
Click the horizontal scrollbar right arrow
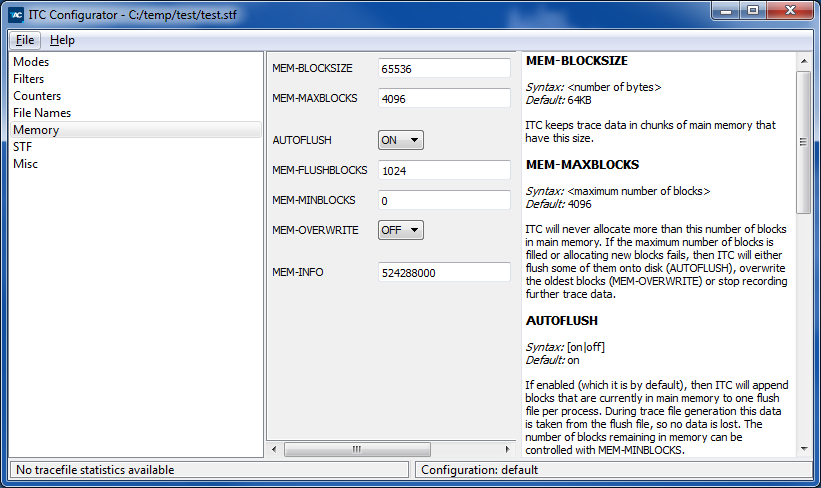[x=508, y=450]
